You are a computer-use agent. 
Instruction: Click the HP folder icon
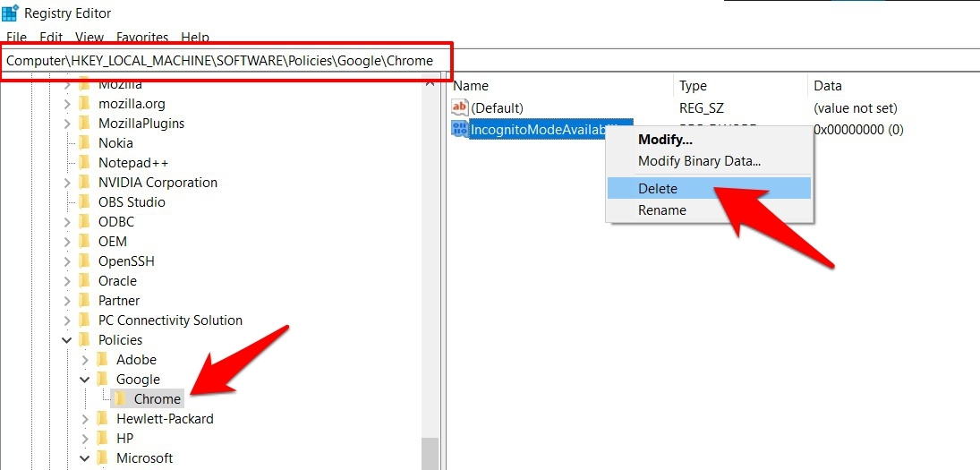103,438
